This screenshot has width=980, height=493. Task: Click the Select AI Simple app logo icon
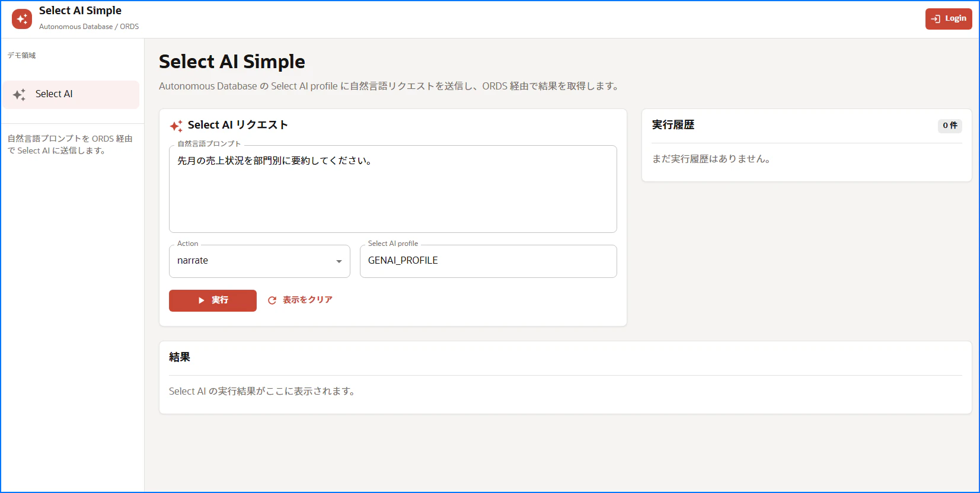coord(22,19)
